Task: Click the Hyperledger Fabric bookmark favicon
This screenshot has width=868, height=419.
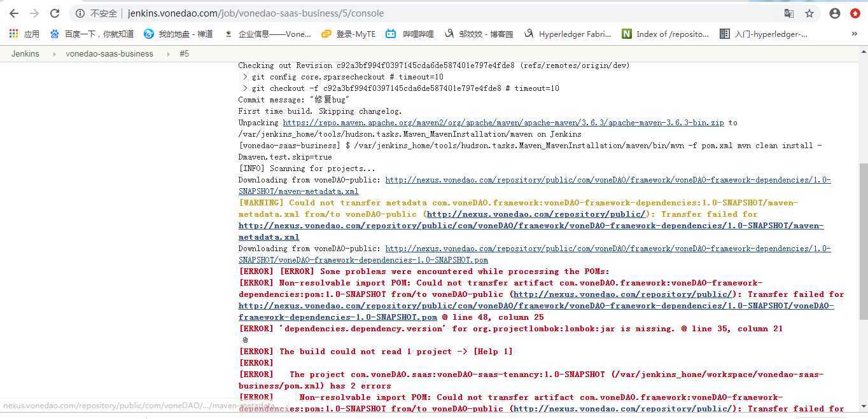Action: click(528, 34)
